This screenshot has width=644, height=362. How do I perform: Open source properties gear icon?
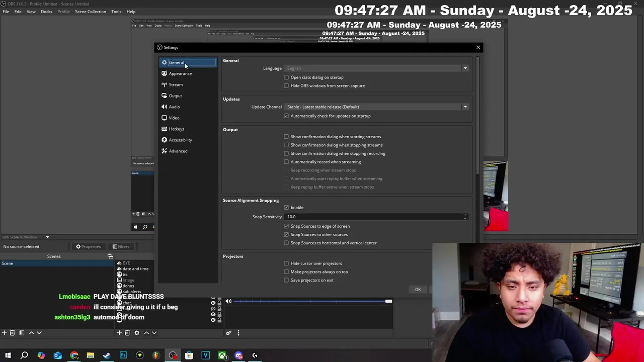[x=136, y=333]
